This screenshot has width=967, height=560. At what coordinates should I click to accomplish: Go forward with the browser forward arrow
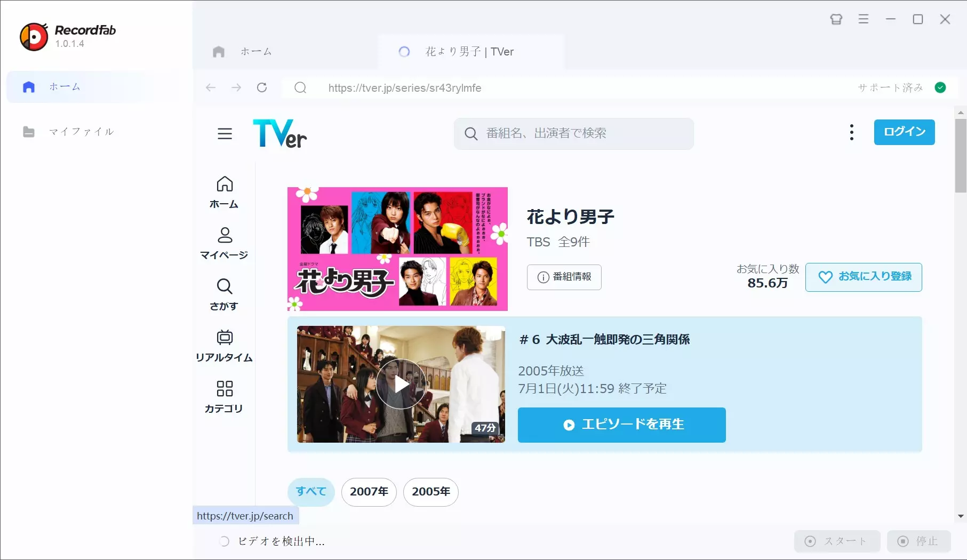[236, 87]
